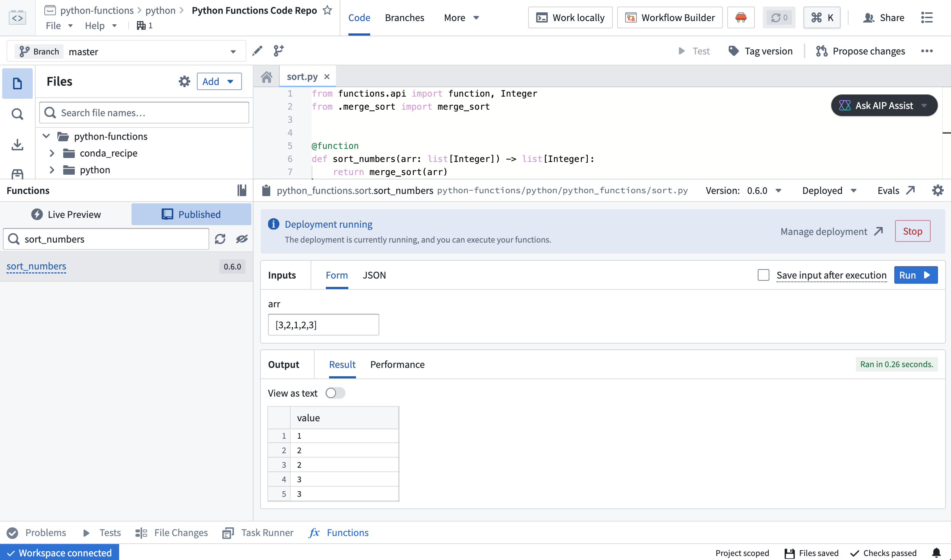Stop the running deployment
951x560 pixels.
pos(912,231)
